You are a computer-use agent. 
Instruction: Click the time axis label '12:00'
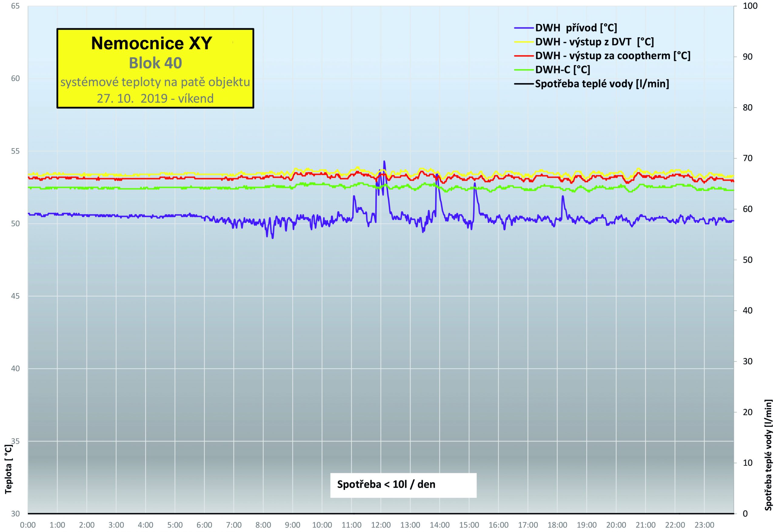click(381, 525)
